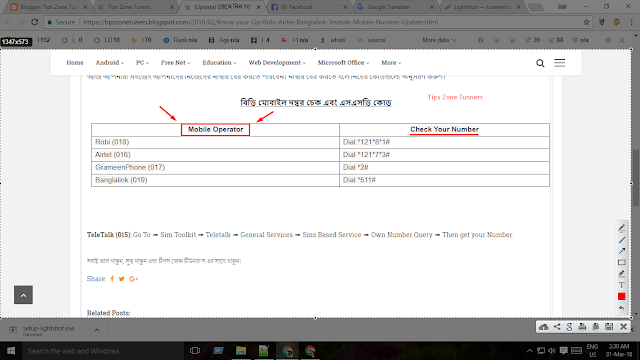Click the browser address bar URL
The image size is (640, 360).
point(261,22)
